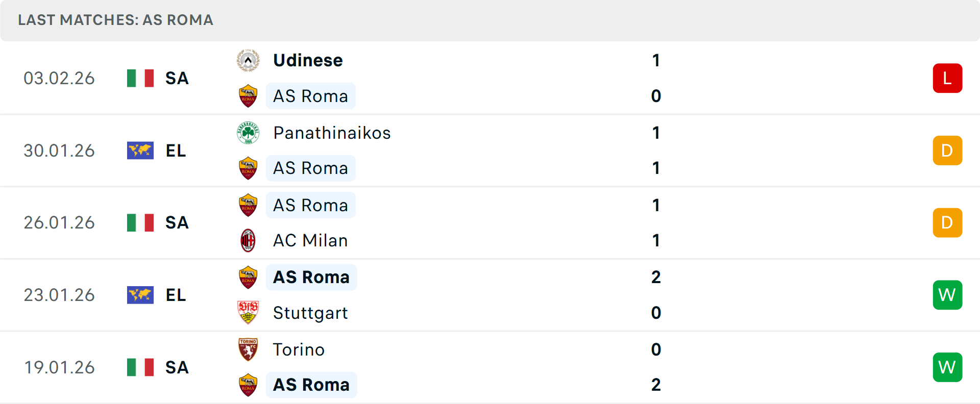The image size is (980, 404).
Task: Select the AS Roma logo in the Udinese match
Action: click(248, 96)
